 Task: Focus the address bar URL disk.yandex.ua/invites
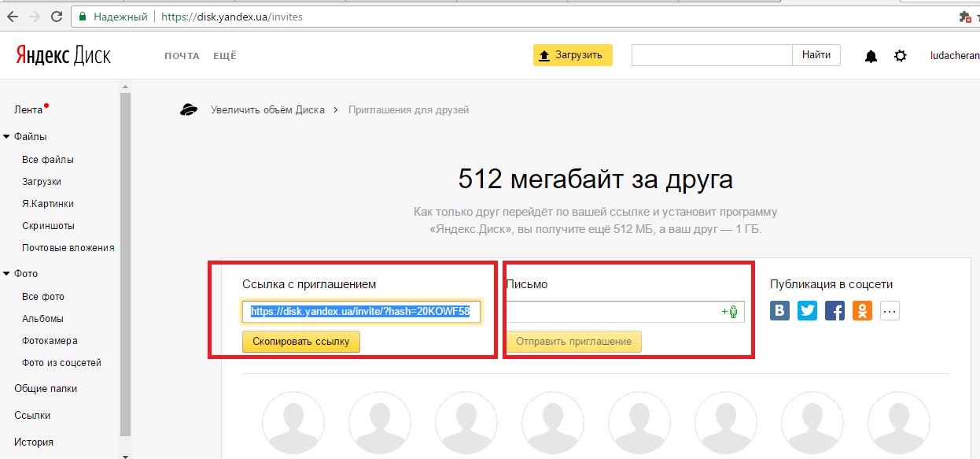232,16
